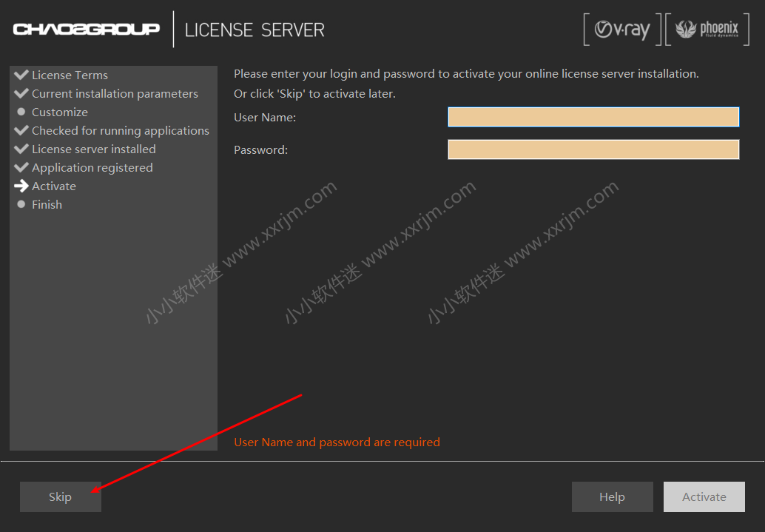Click the checkmark beside License Terms
The height and width of the screenshot is (532, 765).
tap(21, 75)
